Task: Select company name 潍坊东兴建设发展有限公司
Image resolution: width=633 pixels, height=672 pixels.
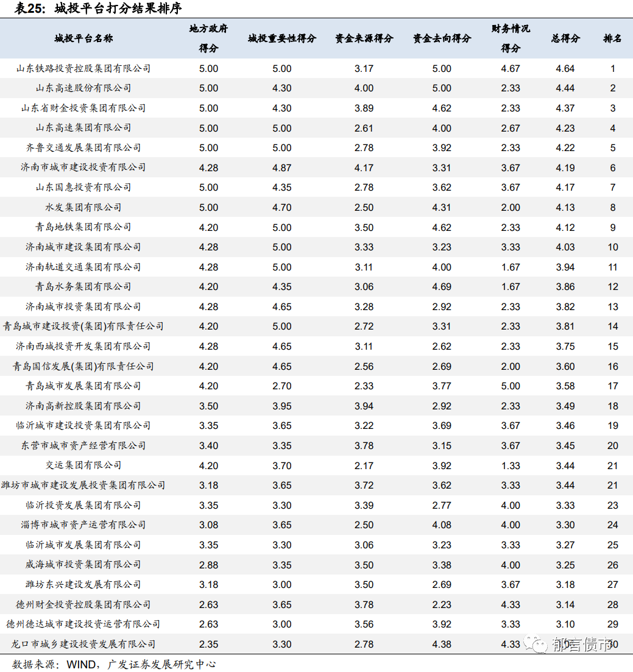Action: [x=83, y=584]
